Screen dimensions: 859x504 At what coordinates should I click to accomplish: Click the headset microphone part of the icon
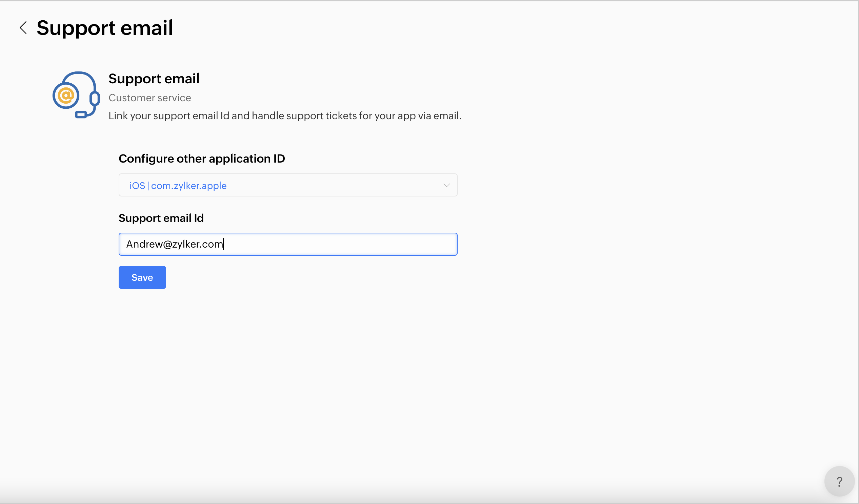[x=81, y=115]
